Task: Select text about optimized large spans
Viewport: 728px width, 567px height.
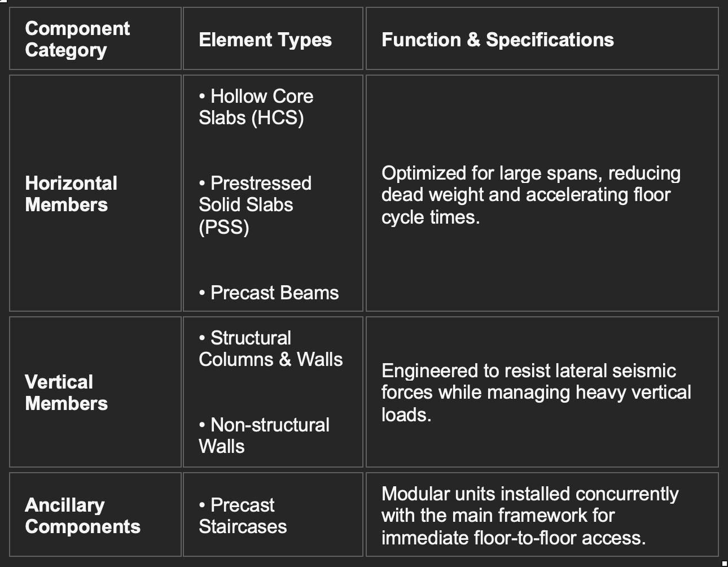Action: [531, 195]
